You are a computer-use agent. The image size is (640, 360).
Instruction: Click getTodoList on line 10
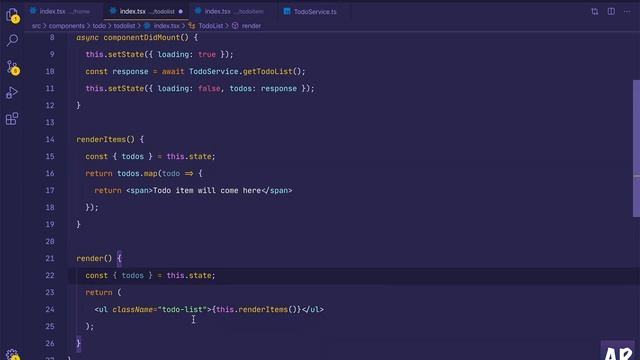point(268,71)
